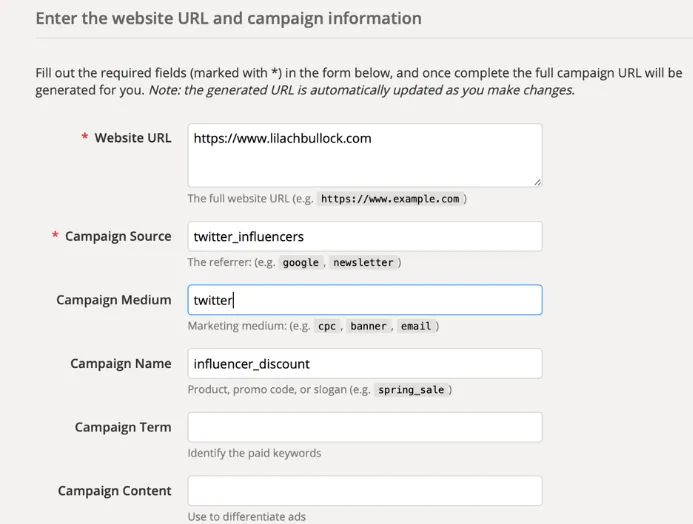Click the Campaign Source label
Image resolution: width=693 pixels, height=524 pixels.
pyautogui.click(x=118, y=236)
